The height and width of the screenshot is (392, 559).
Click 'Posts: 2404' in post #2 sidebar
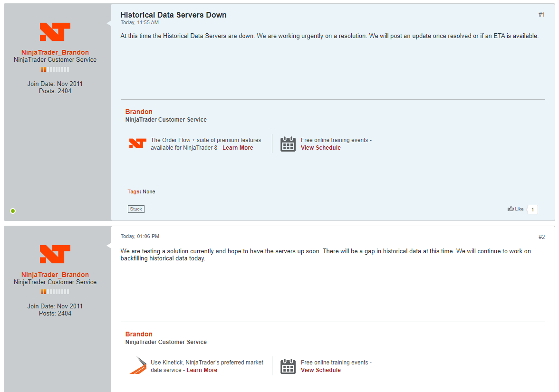tap(55, 313)
